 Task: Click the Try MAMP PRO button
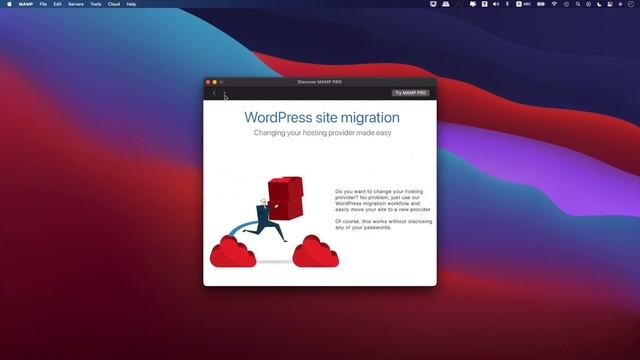pos(410,93)
